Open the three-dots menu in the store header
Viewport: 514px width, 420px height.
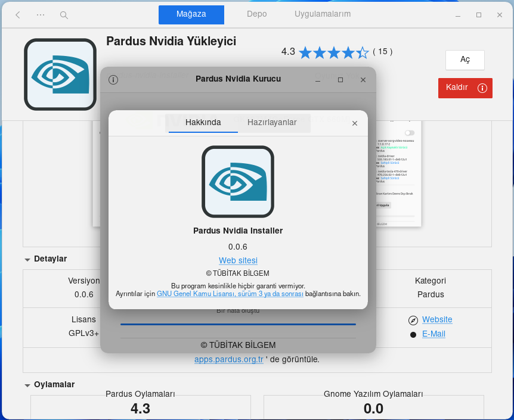tap(41, 15)
